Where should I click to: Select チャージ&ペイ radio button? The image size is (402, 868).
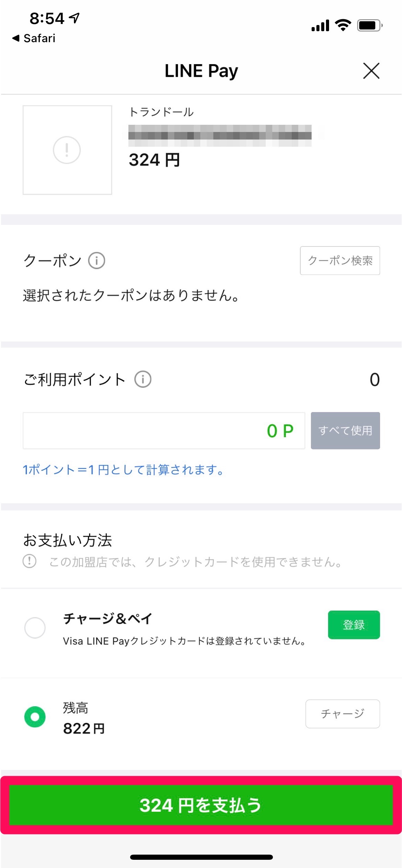[x=35, y=627]
